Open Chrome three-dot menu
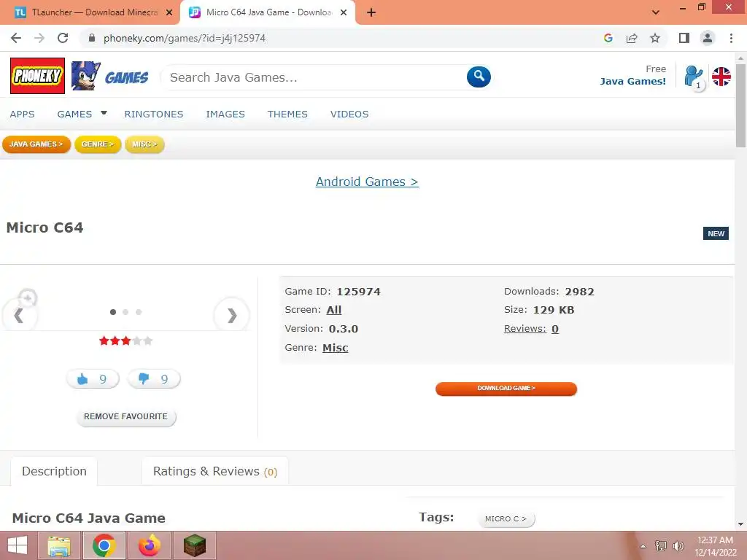747x560 pixels. point(731,38)
